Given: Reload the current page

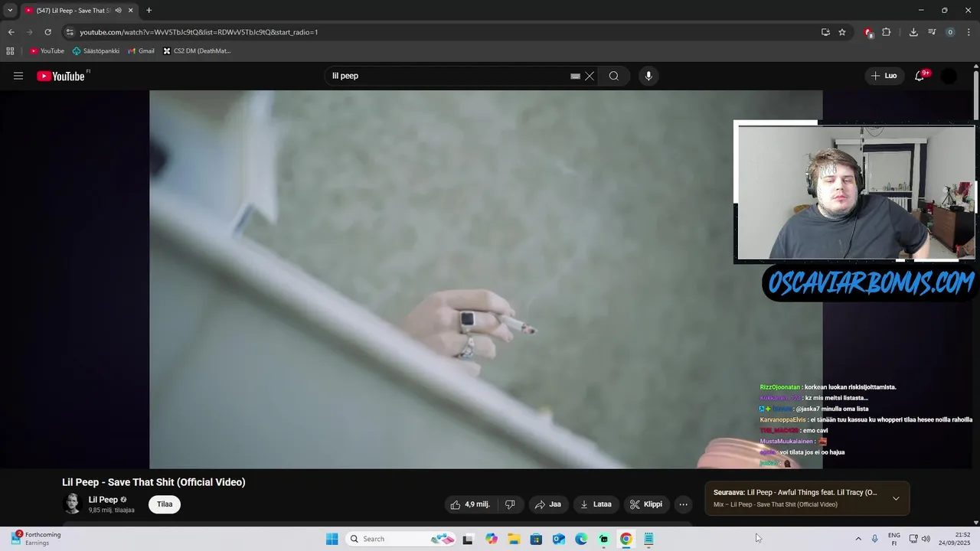Looking at the screenshot, I should (x=47, y=32).
